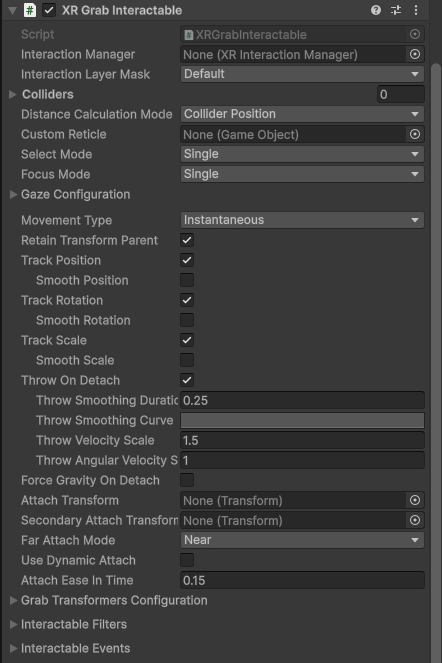
Task: Open the component presets sliders icon
Action: (396, 10)
